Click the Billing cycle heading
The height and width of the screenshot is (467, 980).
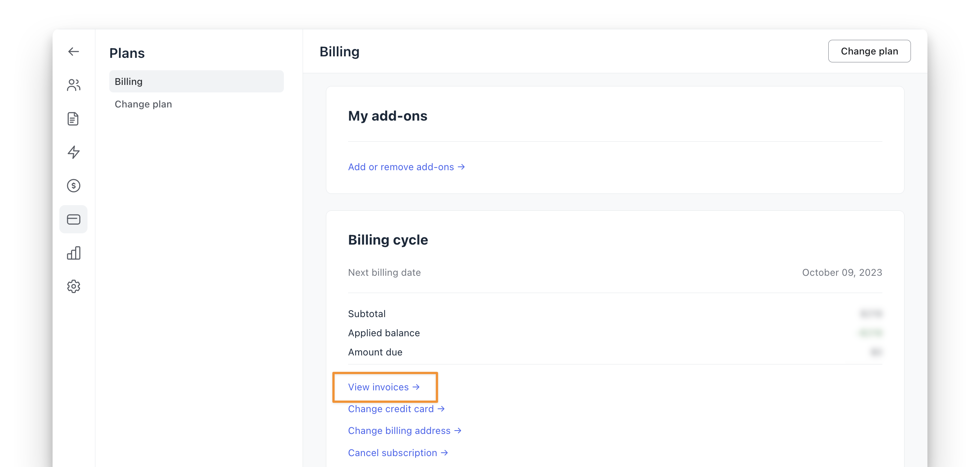(x=387, y=240)
